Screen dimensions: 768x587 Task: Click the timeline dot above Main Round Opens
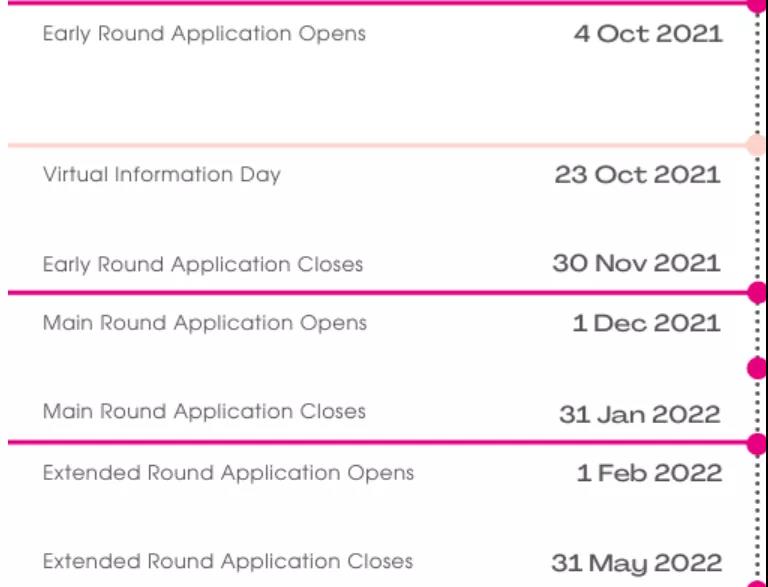(x=757, y=293)
